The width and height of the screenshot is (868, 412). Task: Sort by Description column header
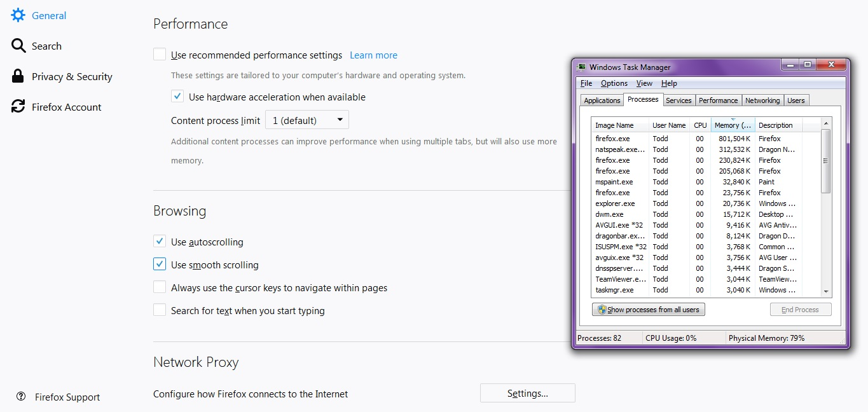pyautogui.click(x=778, y=125)
